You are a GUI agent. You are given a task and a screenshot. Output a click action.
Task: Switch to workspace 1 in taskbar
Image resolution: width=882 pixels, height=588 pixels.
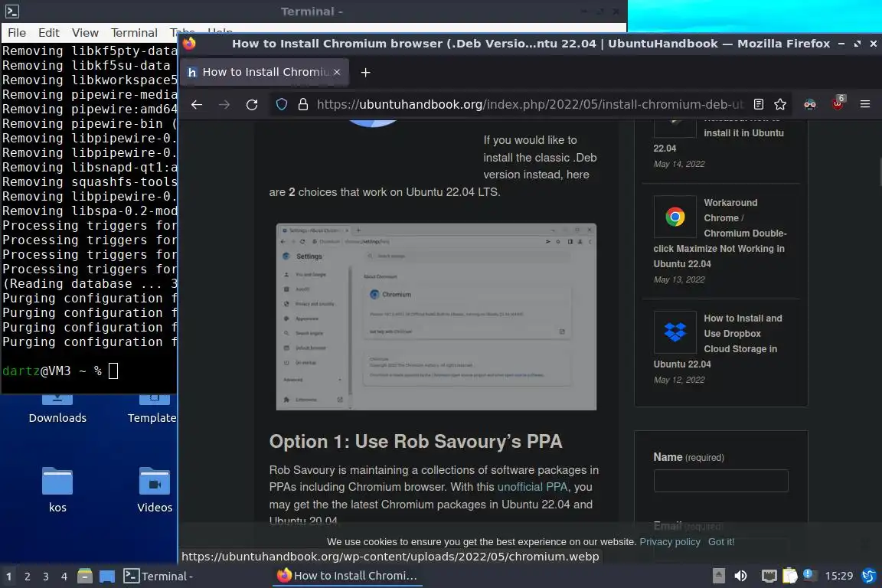[x=9, y=577]
